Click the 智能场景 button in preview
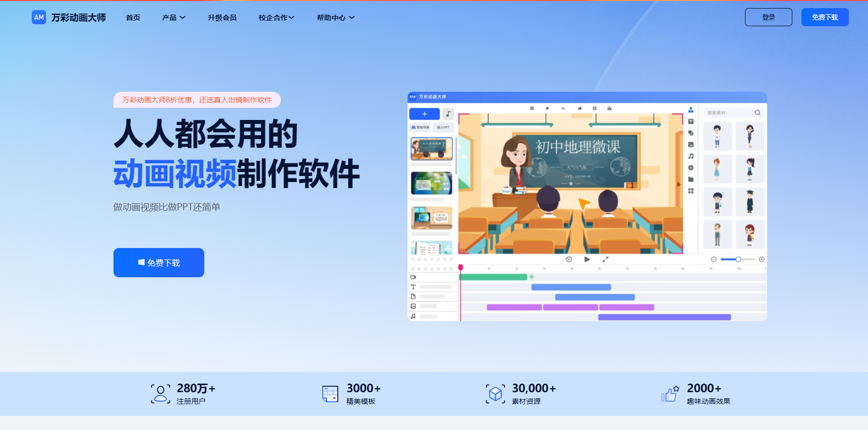Viewport: 868px width, 430px height. click(420, 128)
